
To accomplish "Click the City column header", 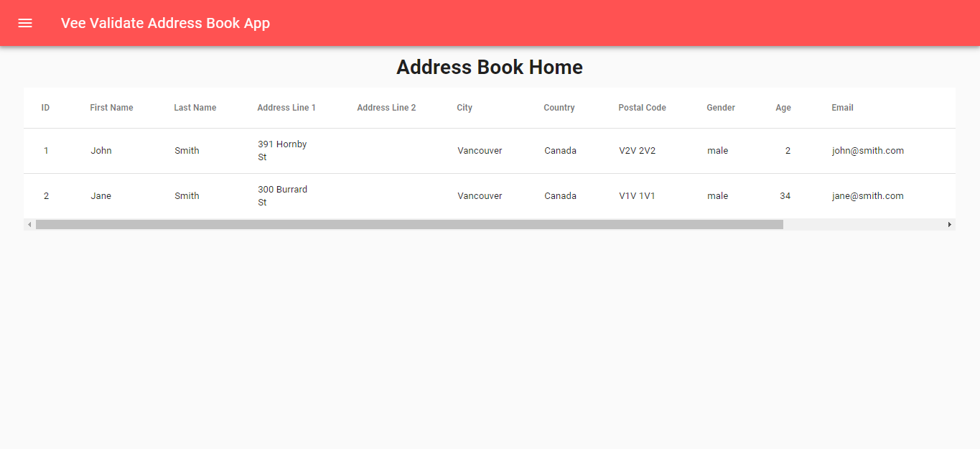I will [464, 107].
